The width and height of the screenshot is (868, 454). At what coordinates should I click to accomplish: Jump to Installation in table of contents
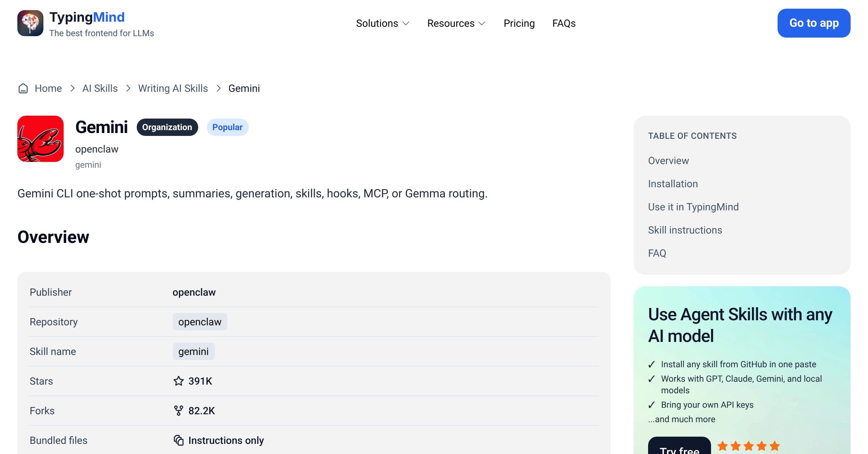click(673, 184)
